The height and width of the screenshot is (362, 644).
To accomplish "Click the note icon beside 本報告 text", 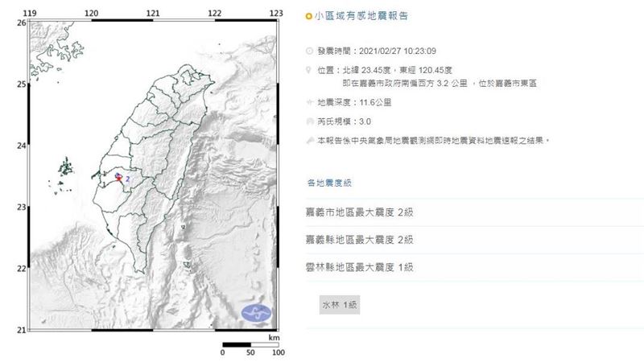I will point(310,140).
